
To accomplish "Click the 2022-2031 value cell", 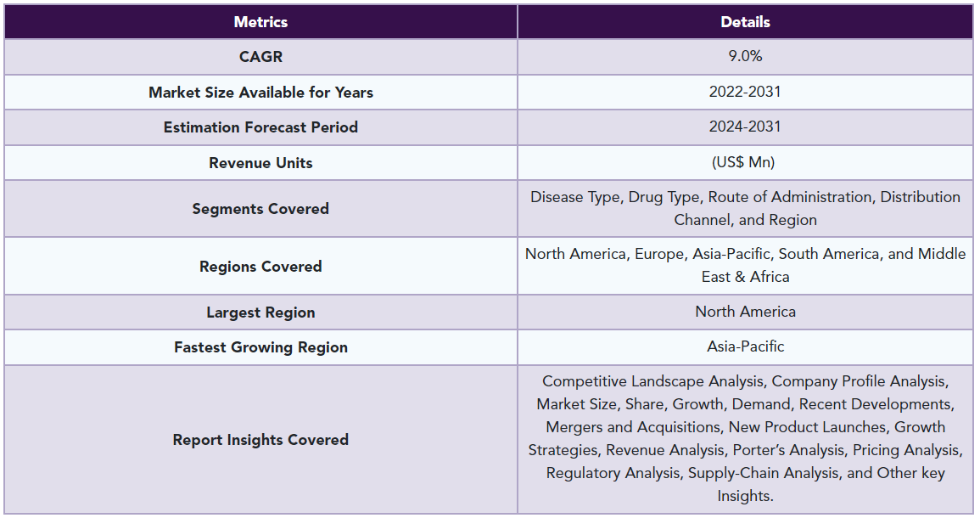I will point(745,92).
